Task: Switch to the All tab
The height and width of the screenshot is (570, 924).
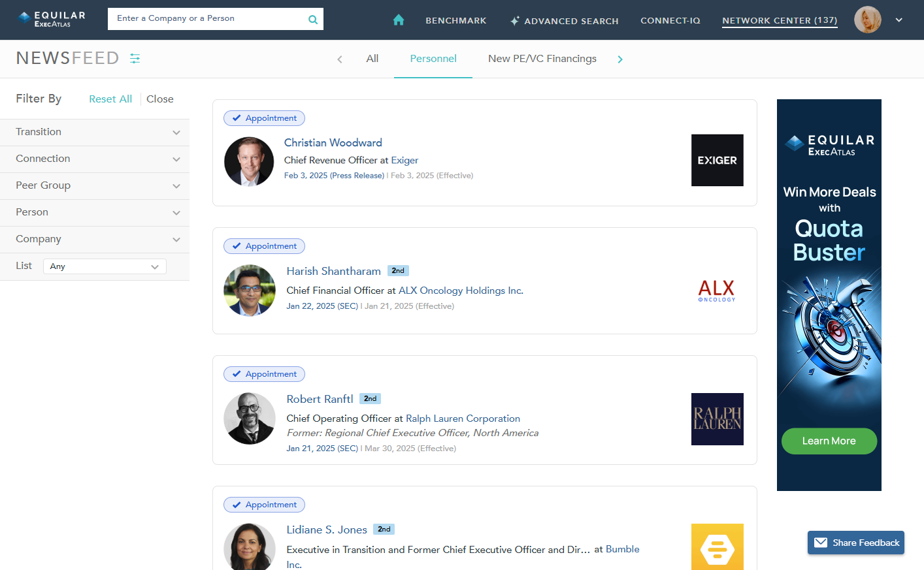Action: click(x=372, y=59)
